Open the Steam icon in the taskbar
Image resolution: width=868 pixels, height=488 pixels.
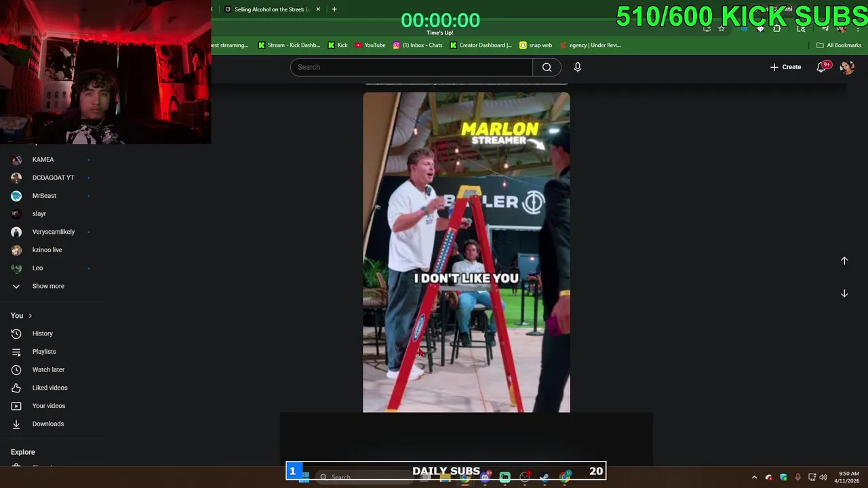545,477
